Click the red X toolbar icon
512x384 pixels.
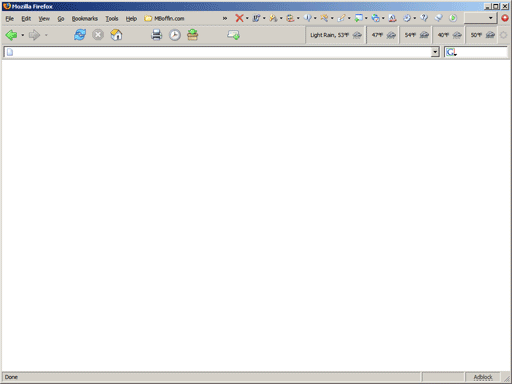click(239, 18)
